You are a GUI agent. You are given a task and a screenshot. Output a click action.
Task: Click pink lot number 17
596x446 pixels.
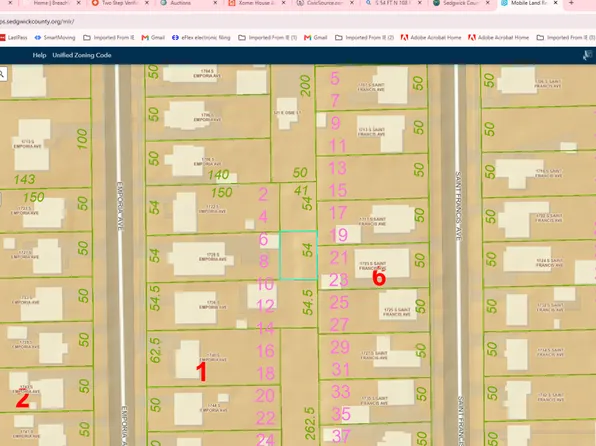pyautogui.click(x=338, y=213)
